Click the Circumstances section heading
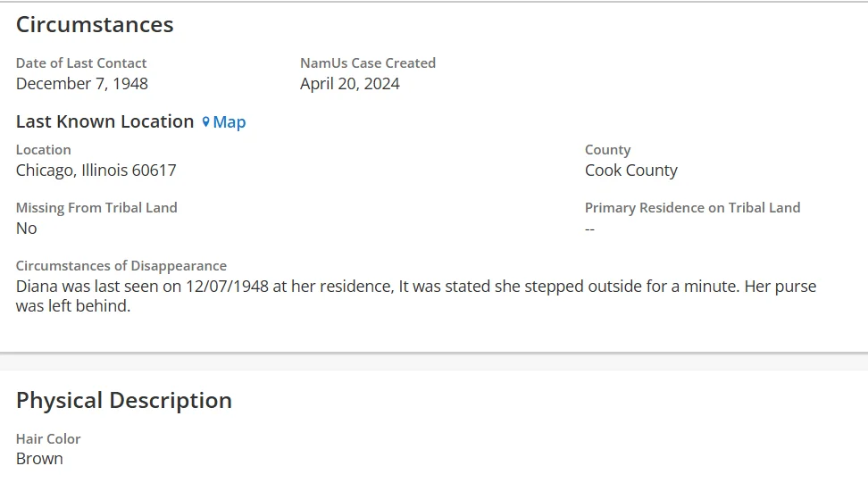This screenshot has width=868, height=491. click(95, 25)
